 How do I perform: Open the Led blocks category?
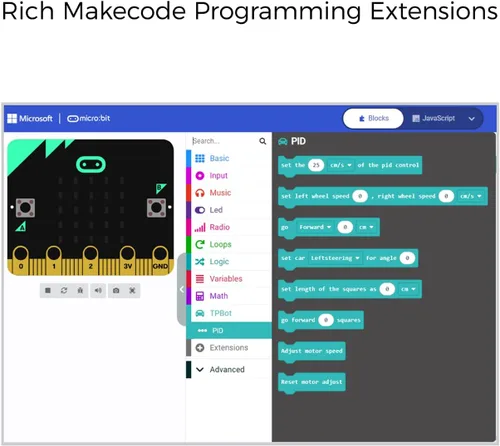click(228, 210)
